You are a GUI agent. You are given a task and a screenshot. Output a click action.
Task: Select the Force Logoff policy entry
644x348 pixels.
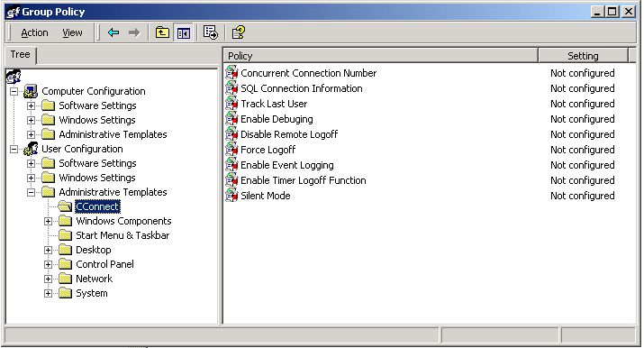point(268,150)
